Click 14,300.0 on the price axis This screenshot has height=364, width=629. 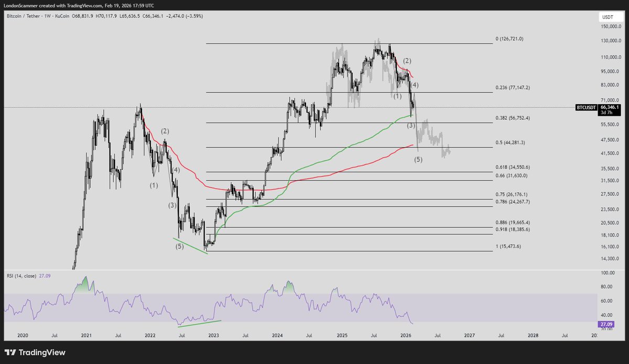[x=611, y=258]
